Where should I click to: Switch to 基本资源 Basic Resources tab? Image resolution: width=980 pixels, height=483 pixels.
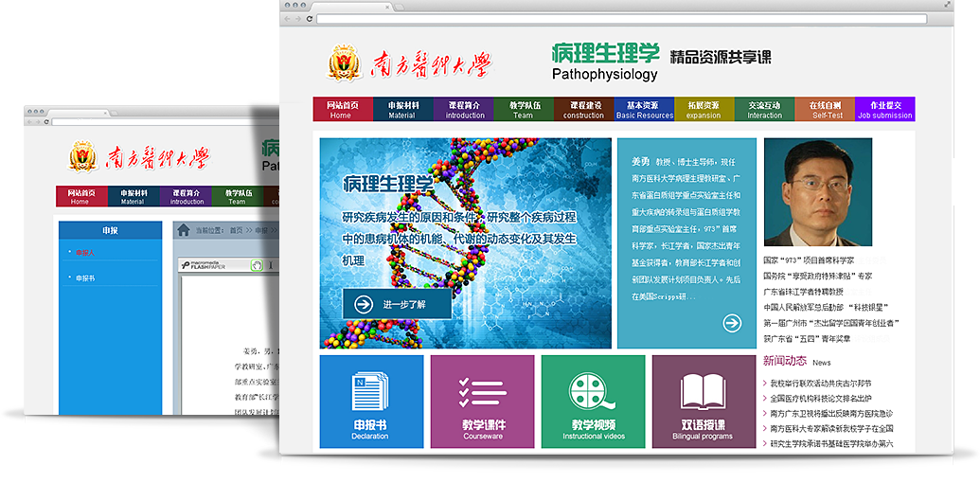644,109
